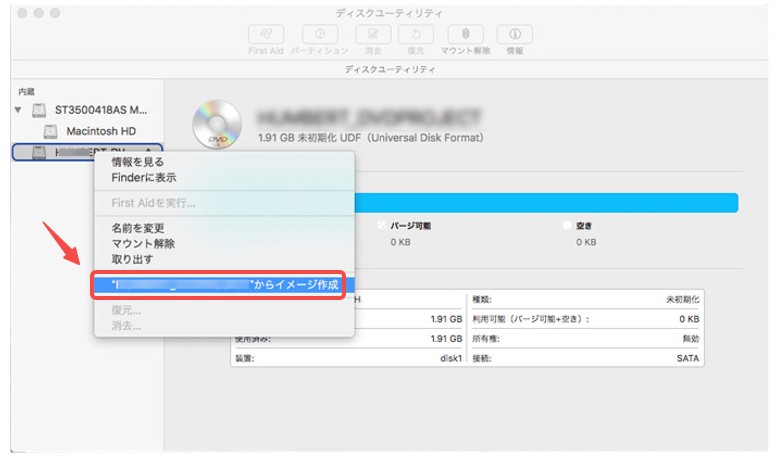Select ST3500418AS M... drive row
The height and width of the screenshot is (463, 778).
(x=87, y=110)
